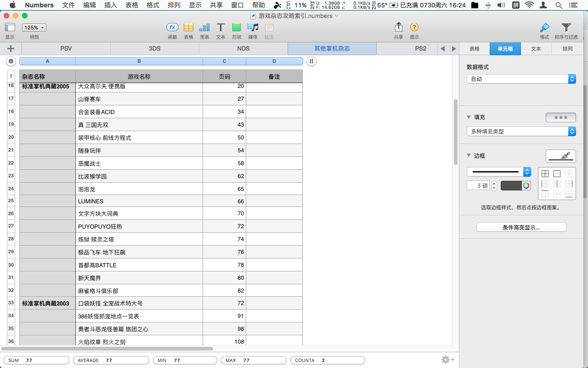Viewport: 588px width, 368px height.
Task: Add a text box with 文本 icon
Action: coord(220,28)
